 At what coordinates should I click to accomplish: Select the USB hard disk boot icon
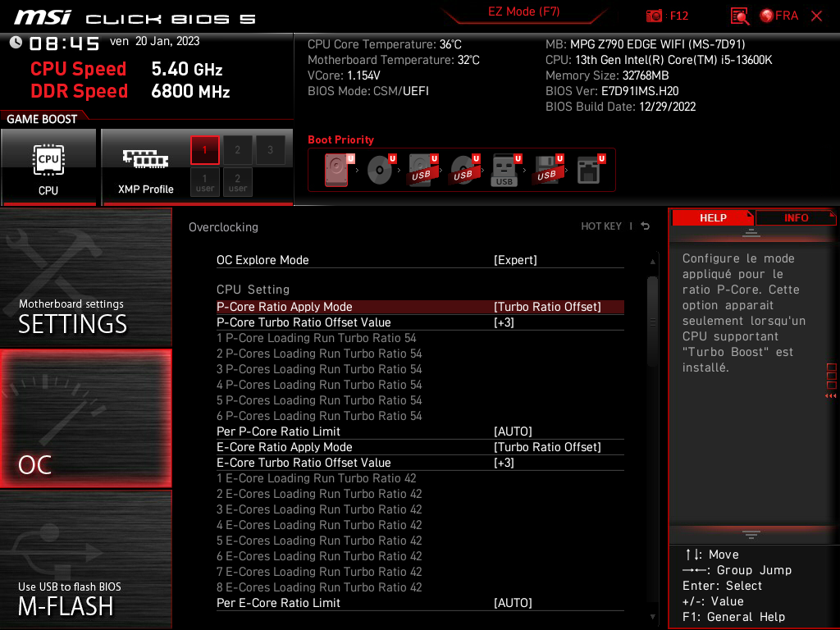[x=422, y=170]
